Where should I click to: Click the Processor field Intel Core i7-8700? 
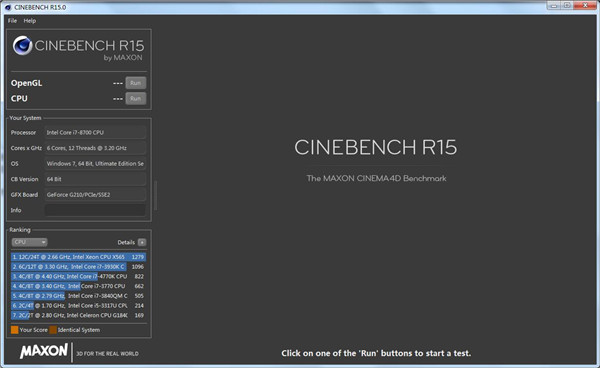[95, 132]
